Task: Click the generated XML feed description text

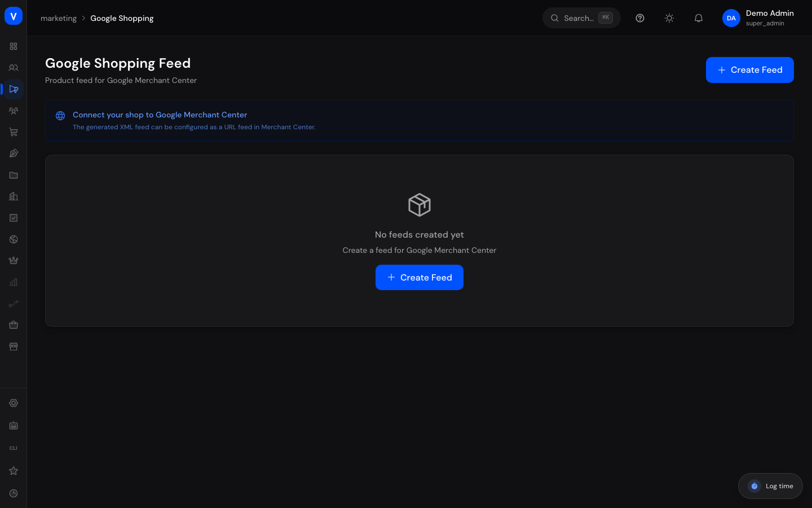Action: point(194,128)
